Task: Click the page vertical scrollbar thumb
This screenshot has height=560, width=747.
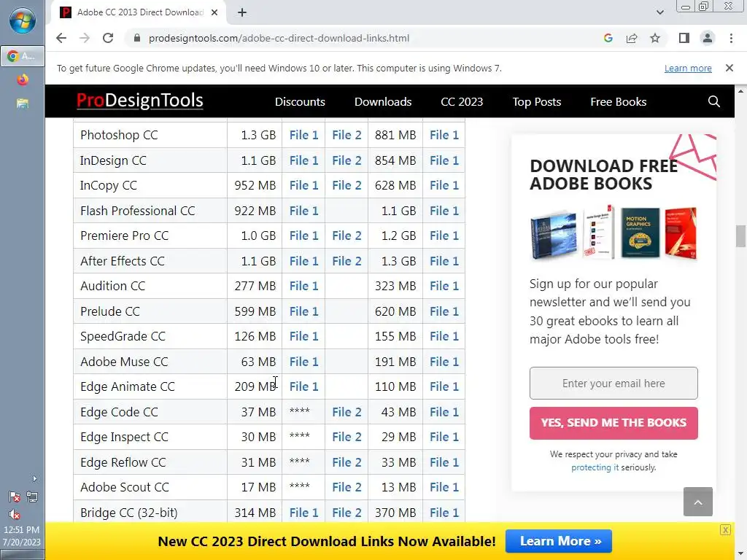Action: pyautogui.click(x=740, y=236)
